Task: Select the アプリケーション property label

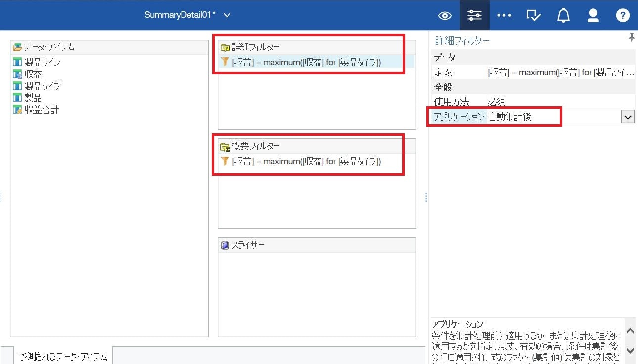Action: 459,117
